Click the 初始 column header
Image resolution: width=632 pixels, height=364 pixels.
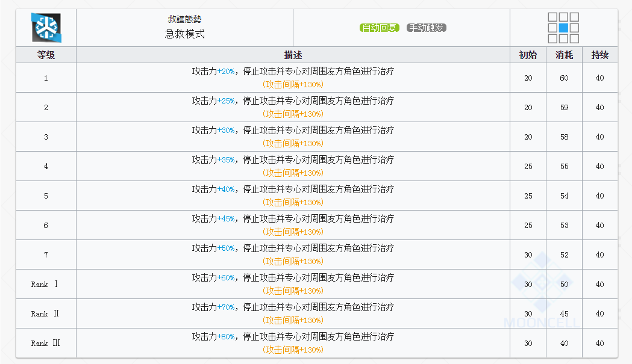pyautogui.click(x=528, y=55)
